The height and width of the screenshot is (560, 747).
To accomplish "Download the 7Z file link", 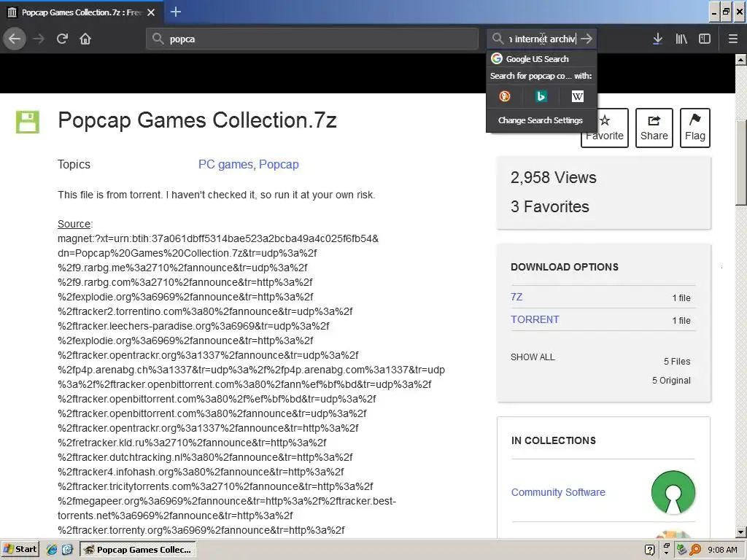I will point(516,297).
